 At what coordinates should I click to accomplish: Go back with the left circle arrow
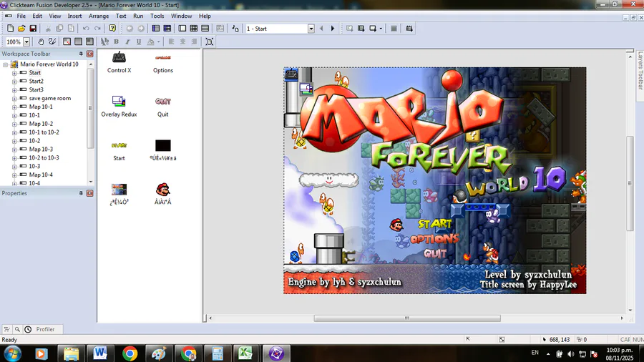130,29
